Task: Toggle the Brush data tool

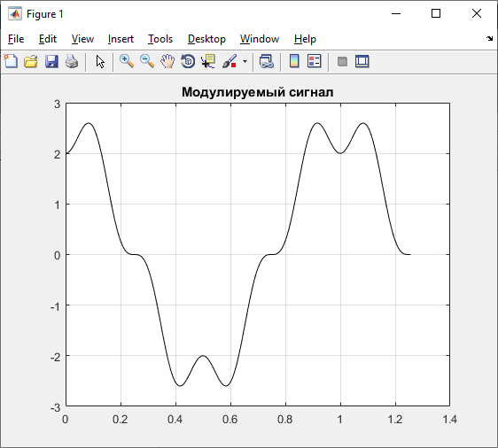Action: click(230, 61)
